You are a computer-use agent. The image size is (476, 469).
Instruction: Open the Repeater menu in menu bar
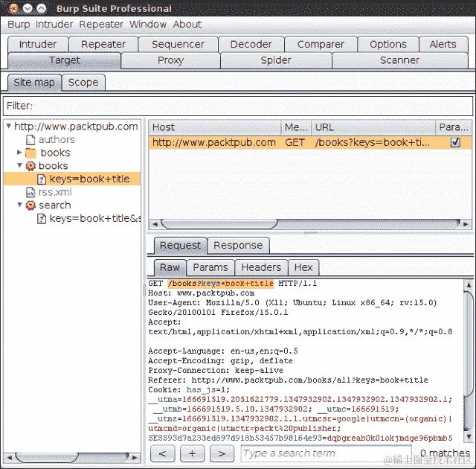click(x=101, y=25)
